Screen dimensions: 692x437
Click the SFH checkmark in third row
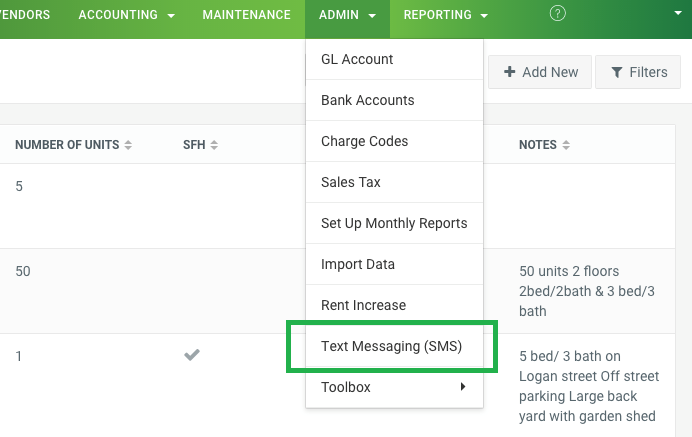(x=192, y=354)
